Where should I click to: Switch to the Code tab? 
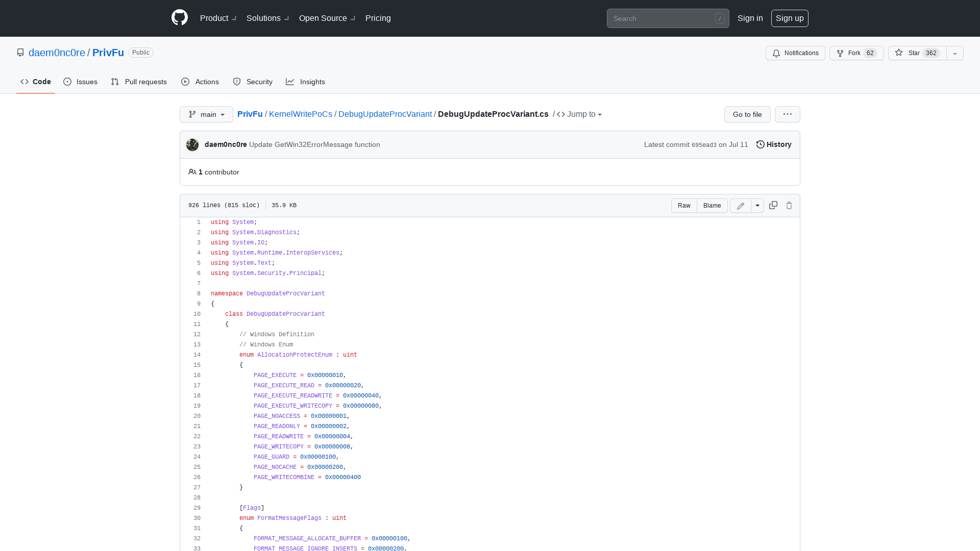point(36,82)
